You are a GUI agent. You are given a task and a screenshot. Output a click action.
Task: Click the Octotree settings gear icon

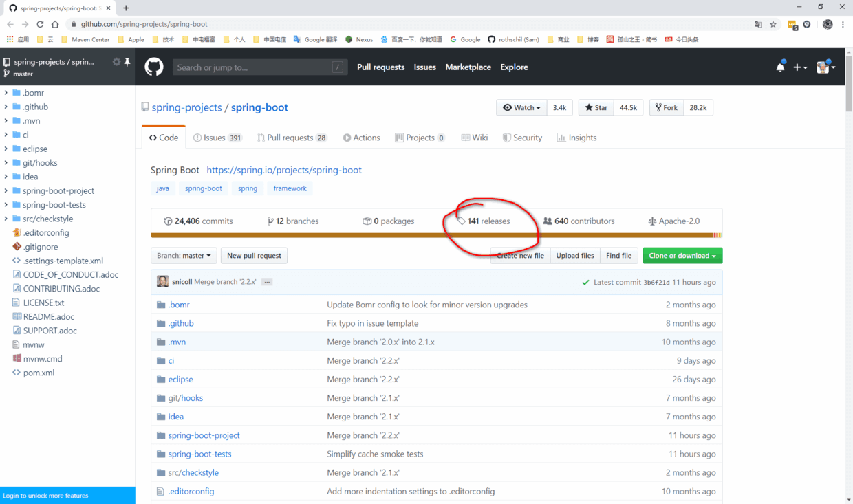pos(116,62)
